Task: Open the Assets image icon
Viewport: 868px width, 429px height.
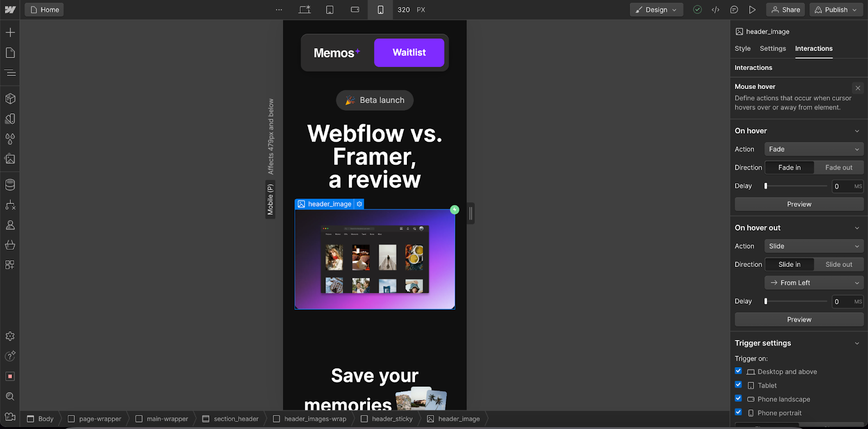Action: tap(10, 159)
